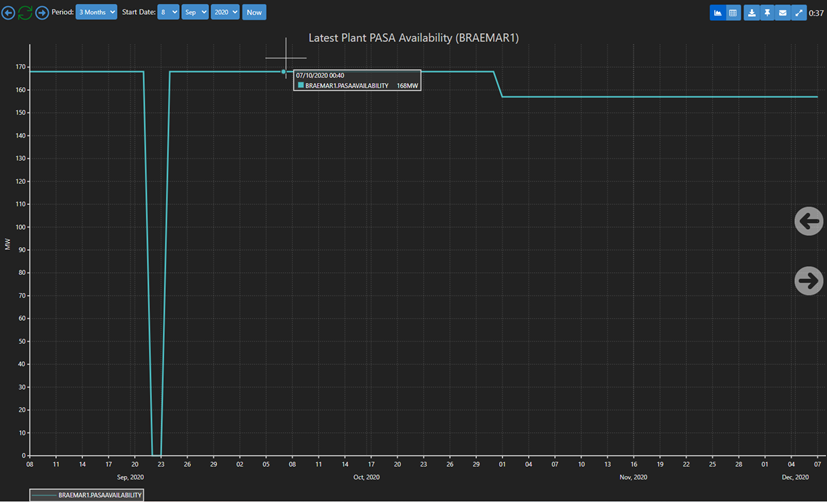This screenshot has height=502, width=827.
Task: Pin this chart widget
Action: 767,12
